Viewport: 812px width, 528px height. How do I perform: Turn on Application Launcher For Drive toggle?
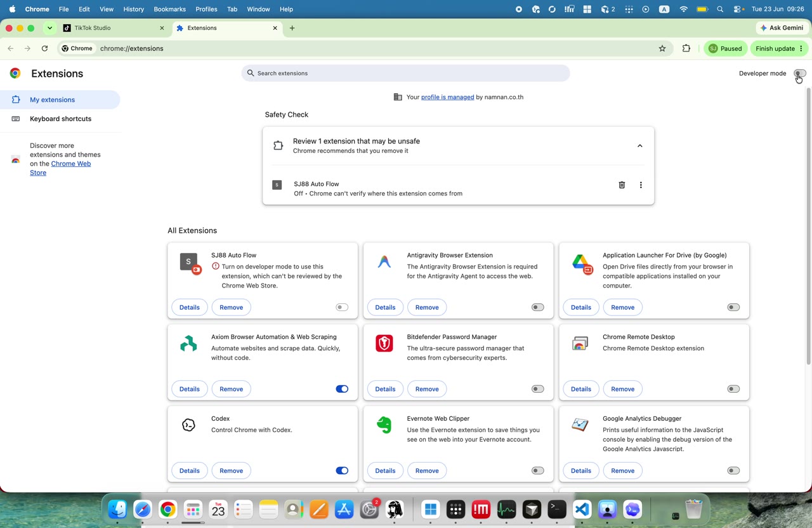click(733, 307)
